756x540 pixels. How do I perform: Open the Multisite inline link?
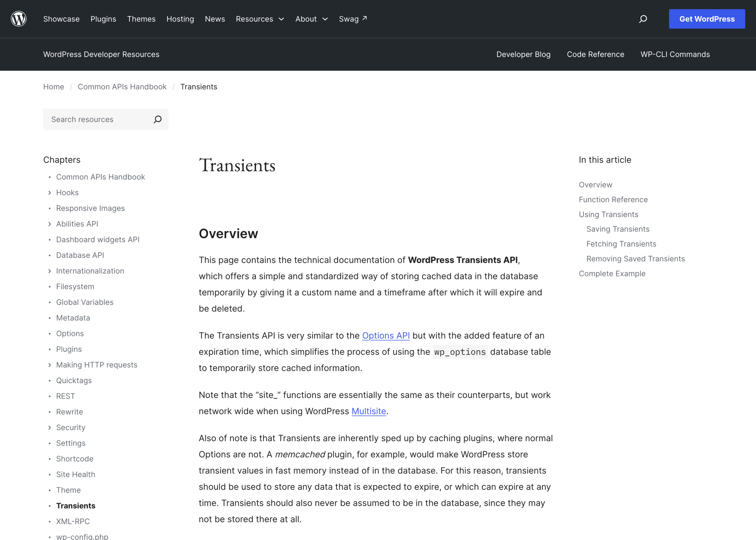pyautogui.click(x=369, y=411)
